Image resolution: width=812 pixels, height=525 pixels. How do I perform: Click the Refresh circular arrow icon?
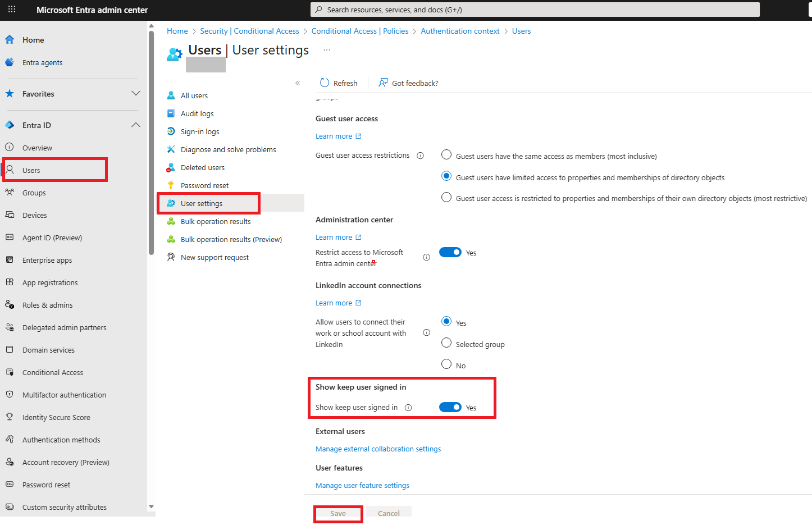pyautogui.click(x=325, y=83)
